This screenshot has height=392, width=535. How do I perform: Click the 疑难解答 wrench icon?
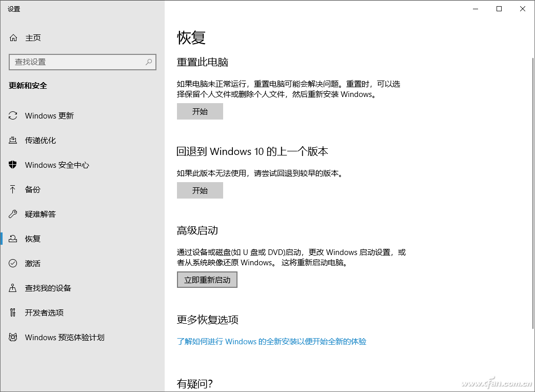13,214
